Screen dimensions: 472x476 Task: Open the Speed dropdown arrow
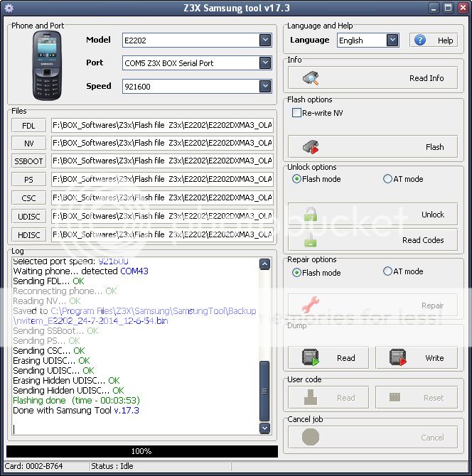pos(265,86)
